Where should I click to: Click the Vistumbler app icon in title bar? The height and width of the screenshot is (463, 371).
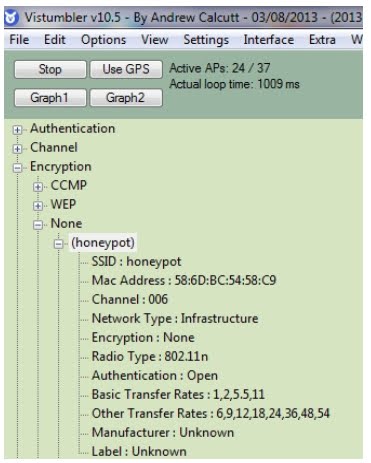coord(12,18)
